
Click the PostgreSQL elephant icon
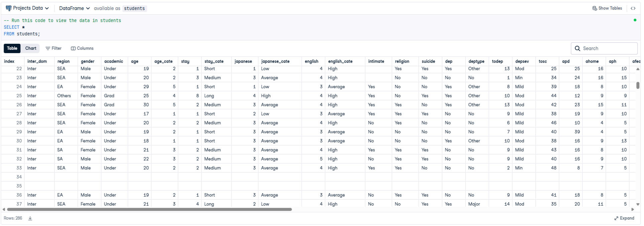[x=9, y=8]
